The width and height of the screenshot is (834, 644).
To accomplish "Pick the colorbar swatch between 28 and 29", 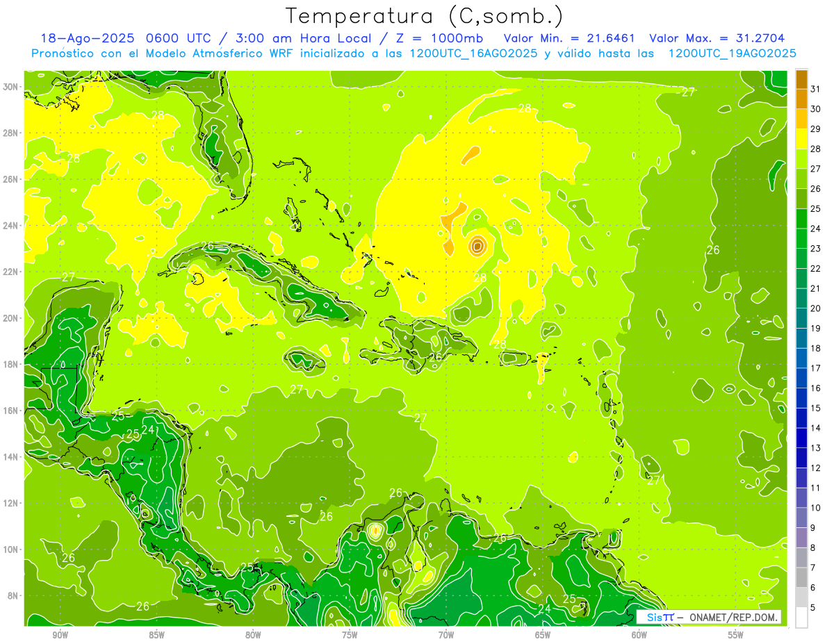I will (x=801, y=139).
